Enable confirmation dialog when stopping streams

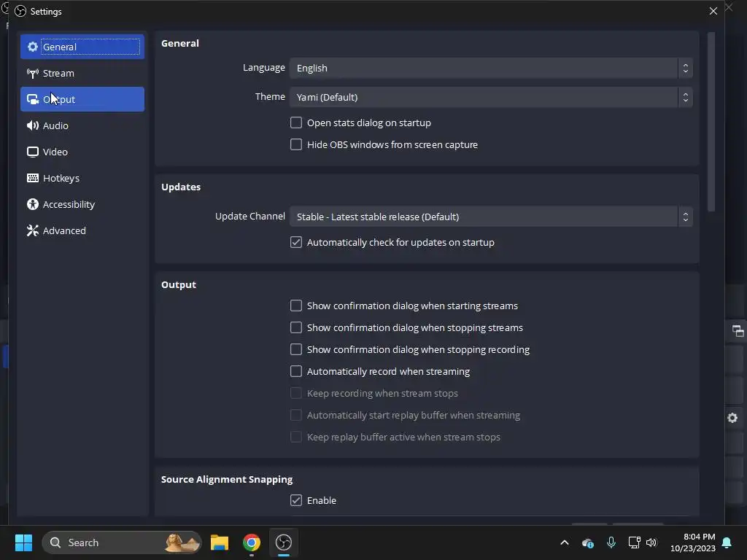click(x=296, y=327)
